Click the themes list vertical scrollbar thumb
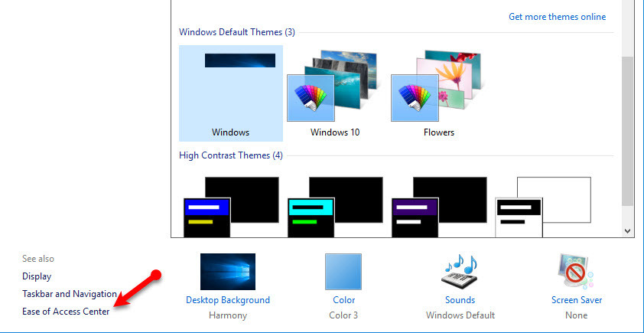The image size is (644, 333). pyautogui.click(x=627, y=132)
